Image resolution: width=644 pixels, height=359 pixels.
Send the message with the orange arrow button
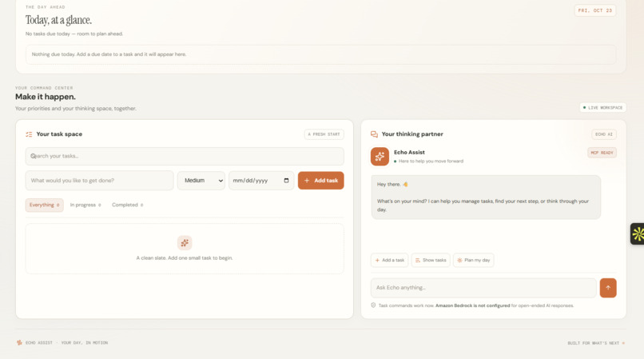pos(608,288)
